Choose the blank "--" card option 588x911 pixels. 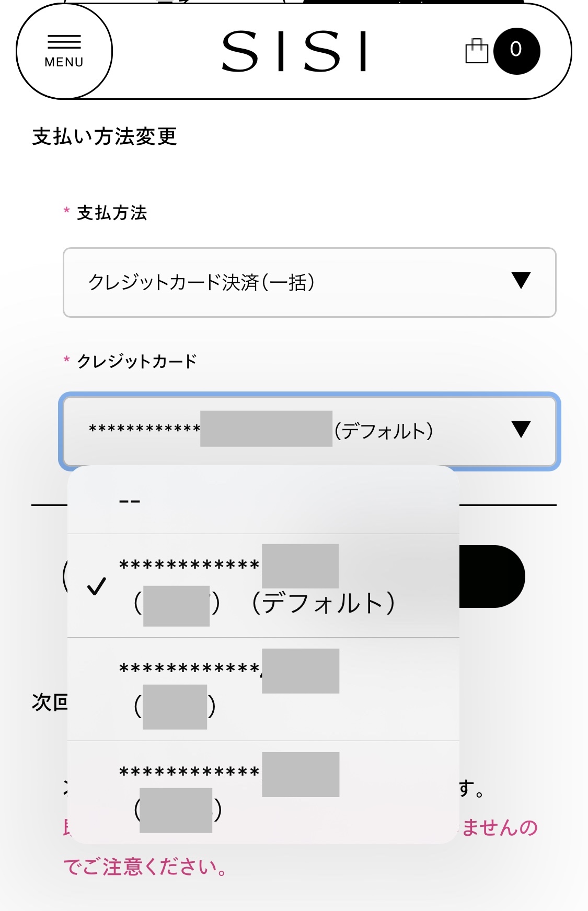point(263,501)
